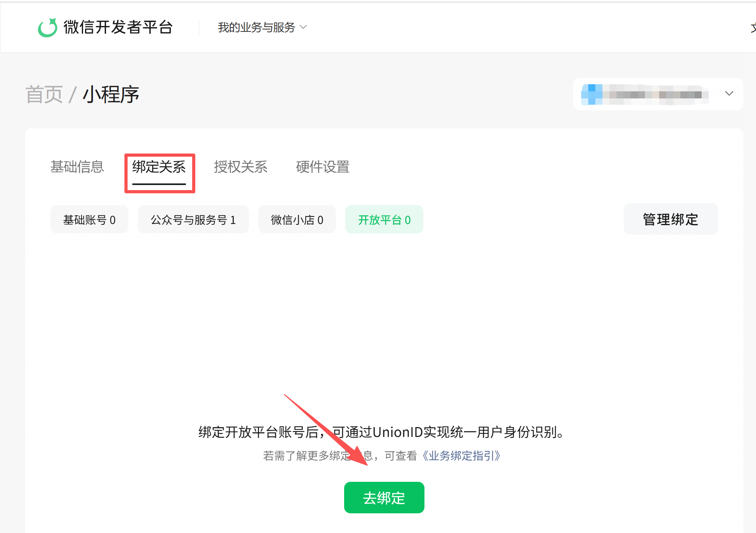The width and height of the screenshot is (756, 533).
Task: Click the WeChat developer platform logo icon
Action: click(48, 28)
